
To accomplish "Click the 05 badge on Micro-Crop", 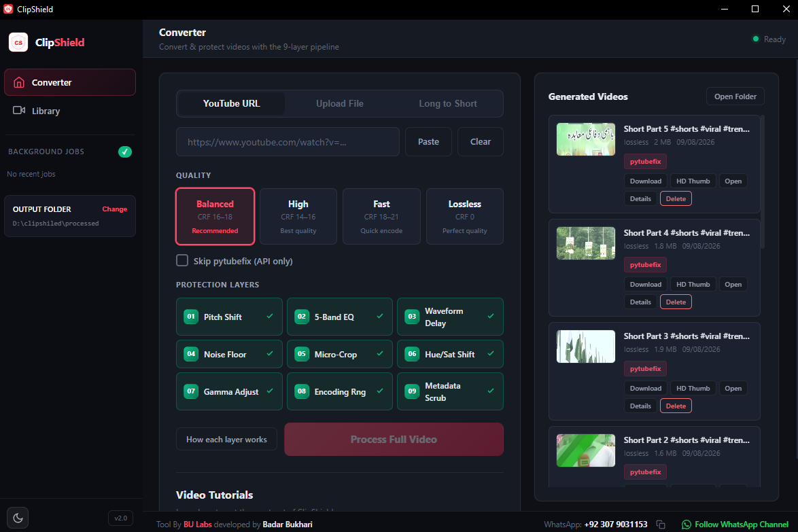I will (x=302, y=354).
